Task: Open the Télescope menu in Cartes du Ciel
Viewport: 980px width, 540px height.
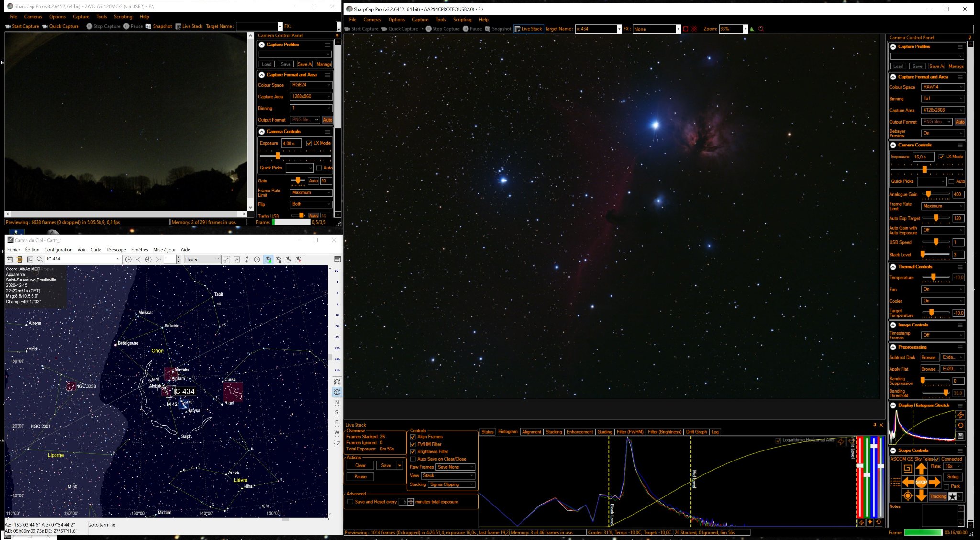Action: pos(116,250)
